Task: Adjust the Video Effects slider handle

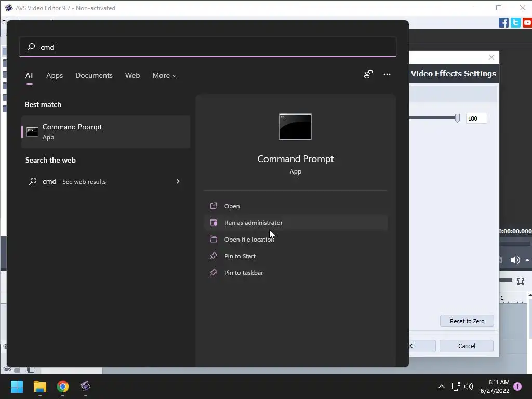Action: [457, 118]
